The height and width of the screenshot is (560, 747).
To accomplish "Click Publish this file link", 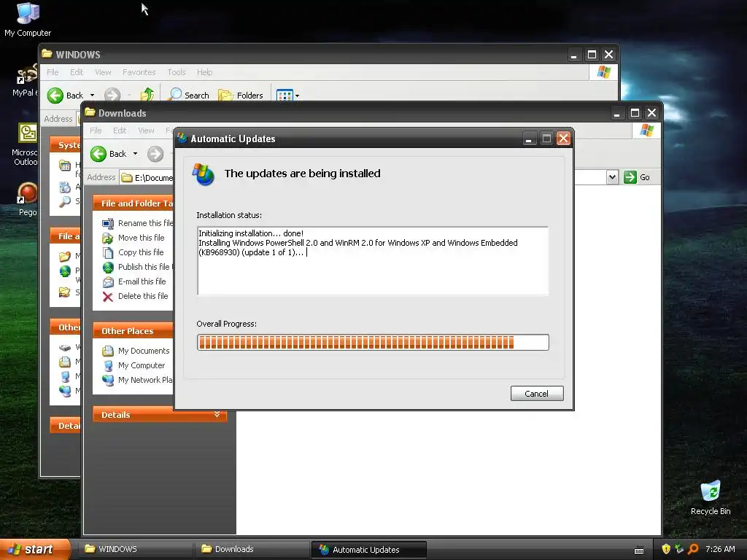I will 145,267.
